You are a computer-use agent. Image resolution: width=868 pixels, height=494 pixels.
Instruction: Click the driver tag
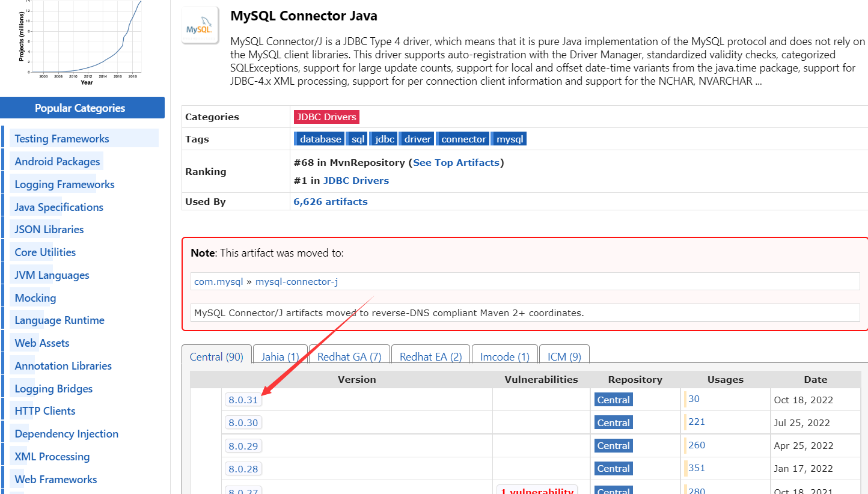(x=417, y=139)
